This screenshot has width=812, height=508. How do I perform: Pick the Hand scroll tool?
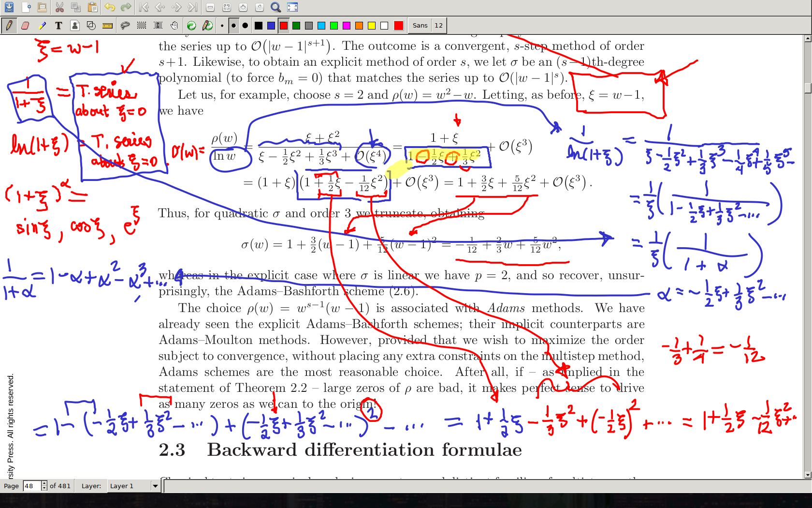pyautogui.click(x=174, y=26)
